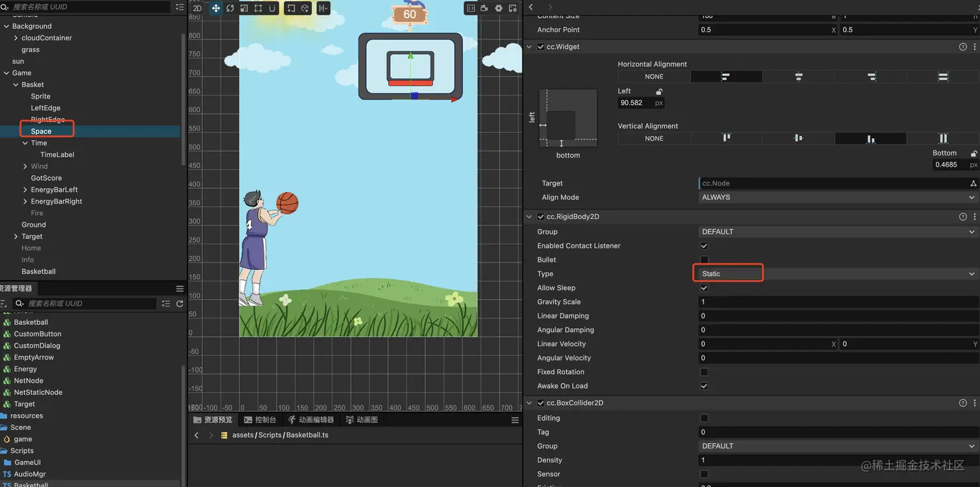Screen dimensions: 980x487
Task: Switch to the 动画图 tab
Action: point(362,420)
